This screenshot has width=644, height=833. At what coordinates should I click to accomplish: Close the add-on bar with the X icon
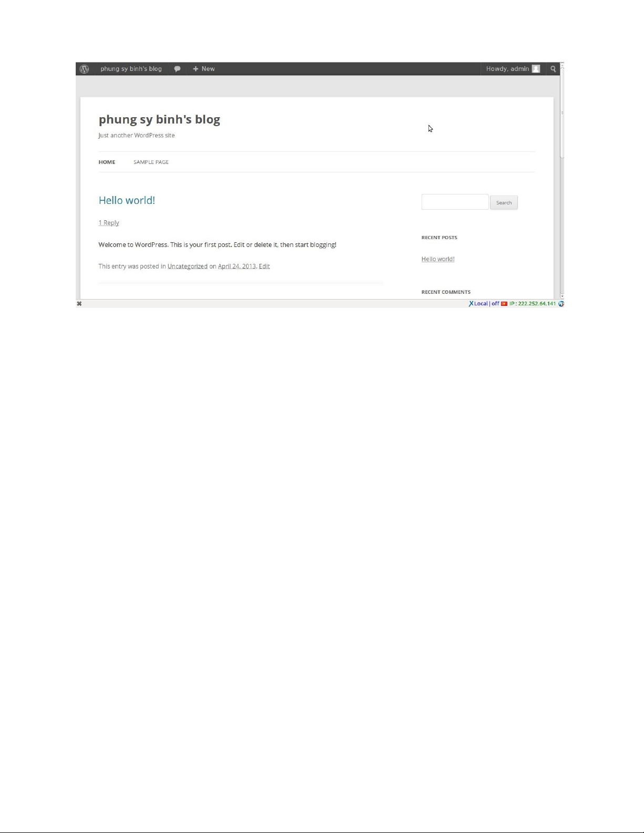pyautogui.click(x=79, y=304)
